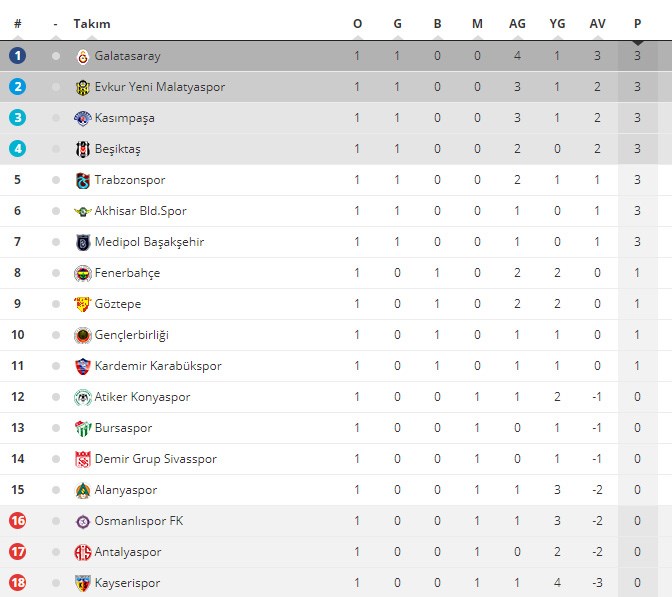Click the Evkur Yeni Malatyaspor crest icon

click(83, 87)
